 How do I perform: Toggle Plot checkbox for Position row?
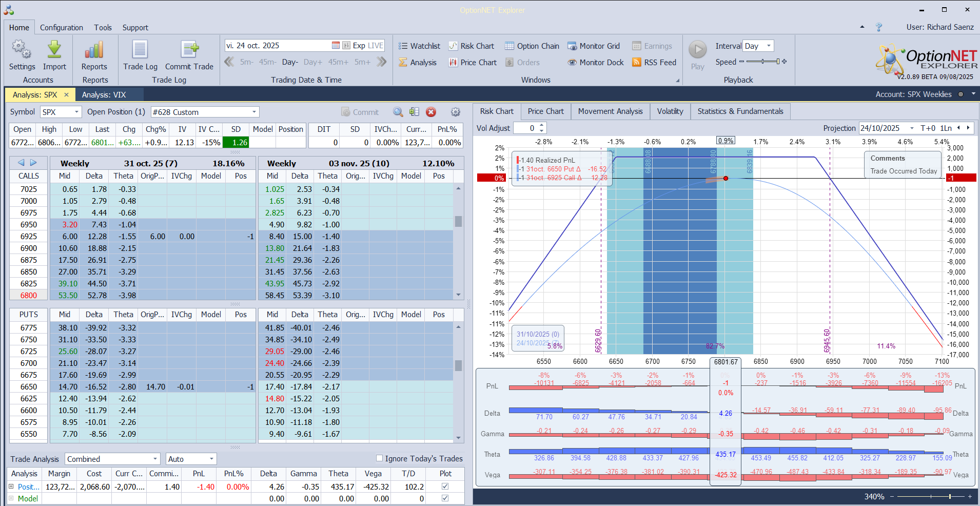tap(445, 486)
